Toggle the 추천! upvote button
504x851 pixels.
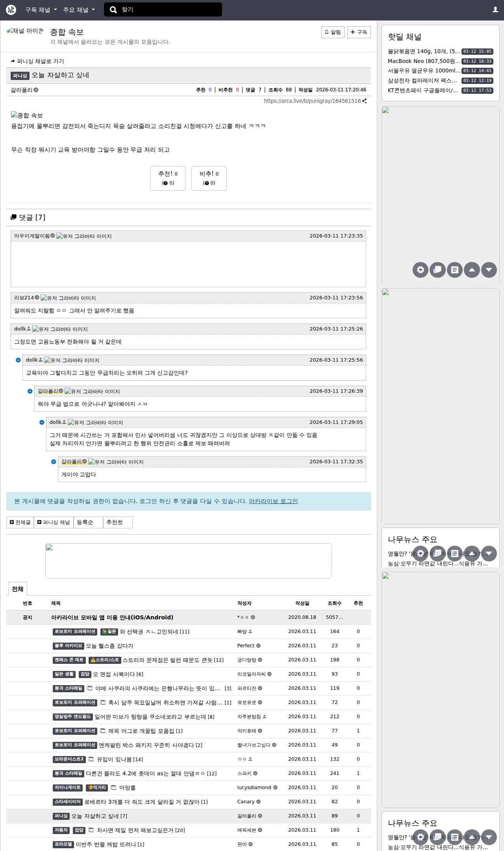pyautogui.click(x=168, y=178)
